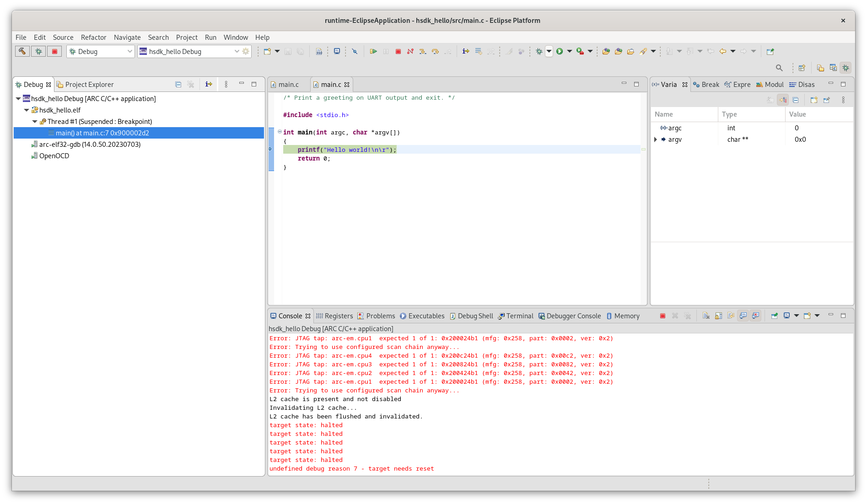Select the Step Over debug icon

click(x=435, y=51)
